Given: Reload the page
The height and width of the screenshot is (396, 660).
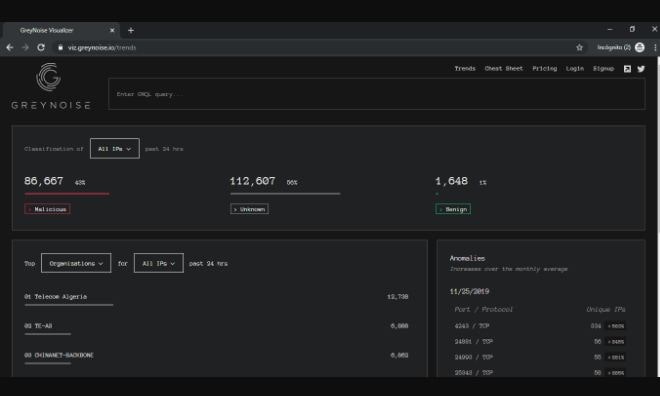Looking at the screenshot, I should (41, 48).
